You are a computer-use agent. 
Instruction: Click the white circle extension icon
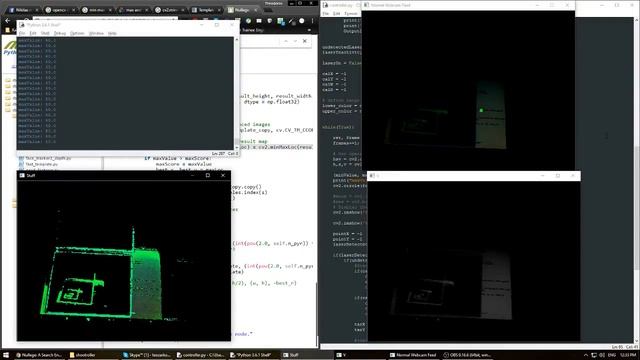point(302,20)
